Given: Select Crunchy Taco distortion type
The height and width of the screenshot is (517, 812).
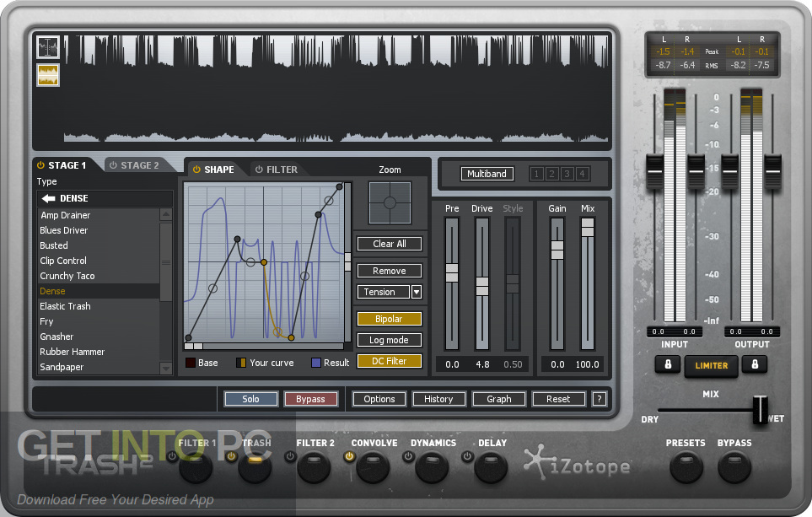Looking at the screenshot, I should [99, 276].
